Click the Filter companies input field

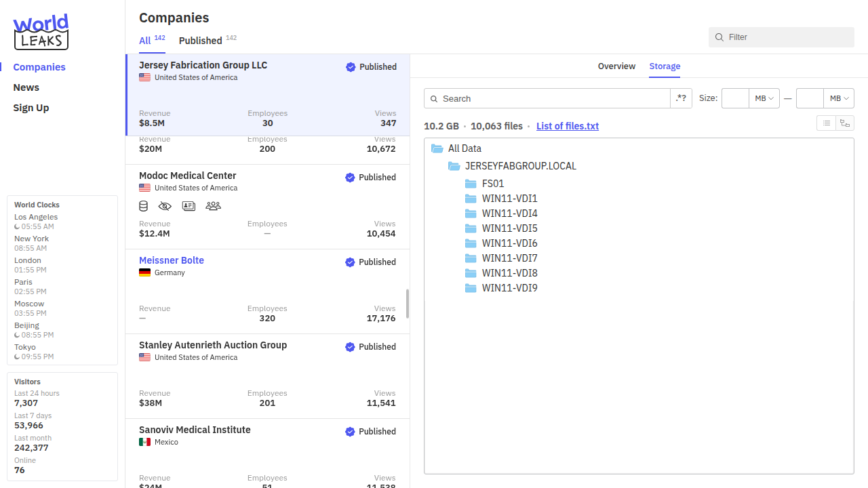coord(787,37)
